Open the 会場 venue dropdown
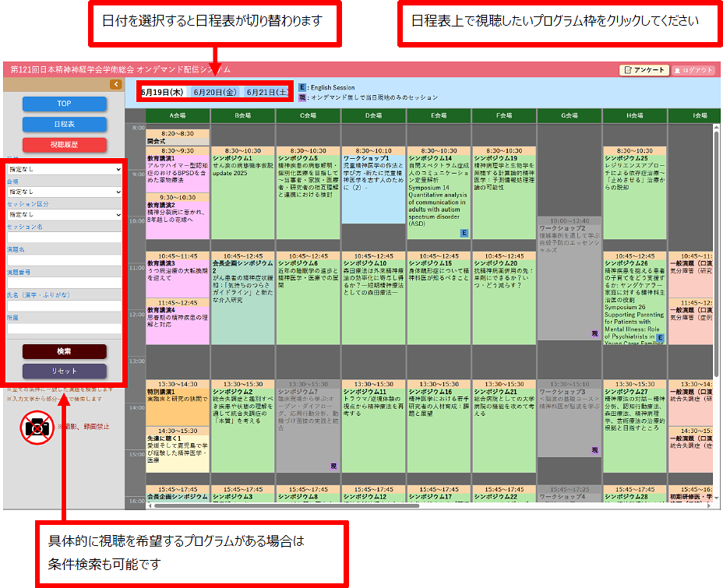Image resolution: width=723 pixels, height=588 pixels. [64, 192]
